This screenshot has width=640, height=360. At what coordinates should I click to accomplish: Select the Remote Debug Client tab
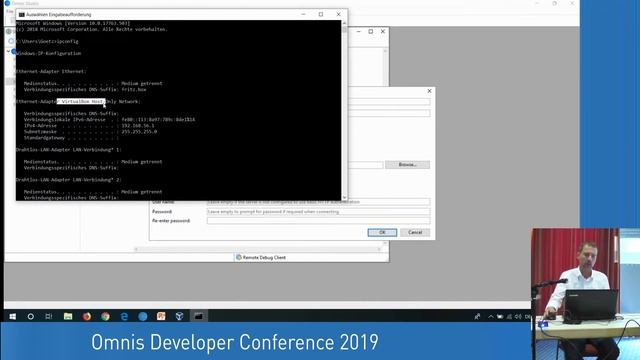(260, 258)
